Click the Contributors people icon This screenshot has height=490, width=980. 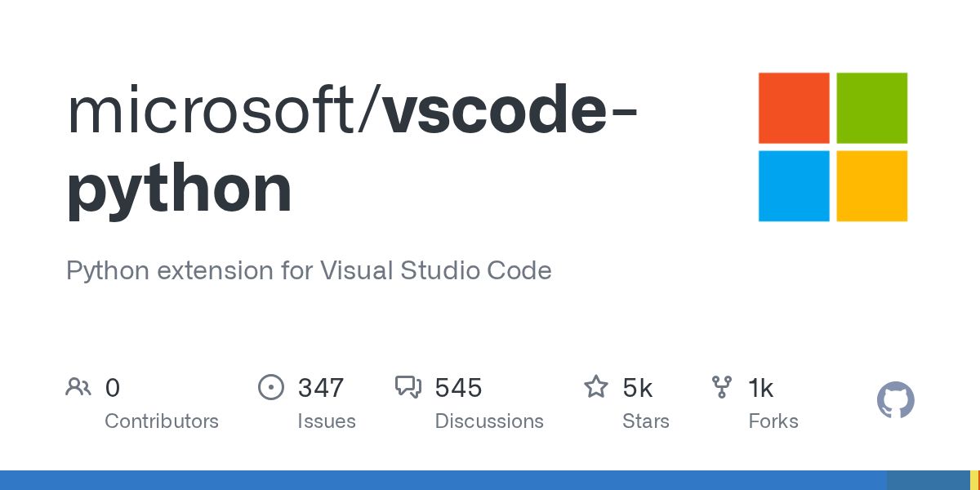(78, 387)
